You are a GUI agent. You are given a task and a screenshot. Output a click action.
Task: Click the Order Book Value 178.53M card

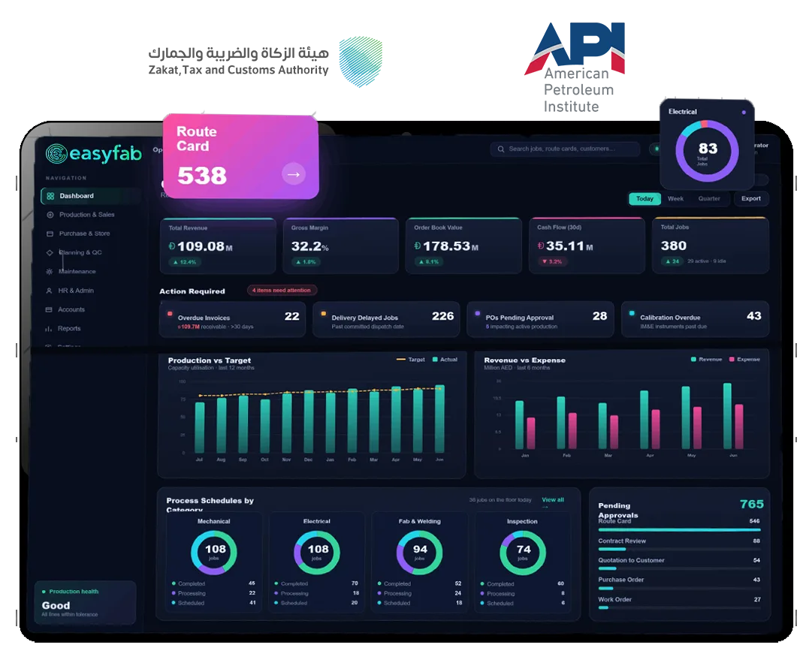(463, 246)
